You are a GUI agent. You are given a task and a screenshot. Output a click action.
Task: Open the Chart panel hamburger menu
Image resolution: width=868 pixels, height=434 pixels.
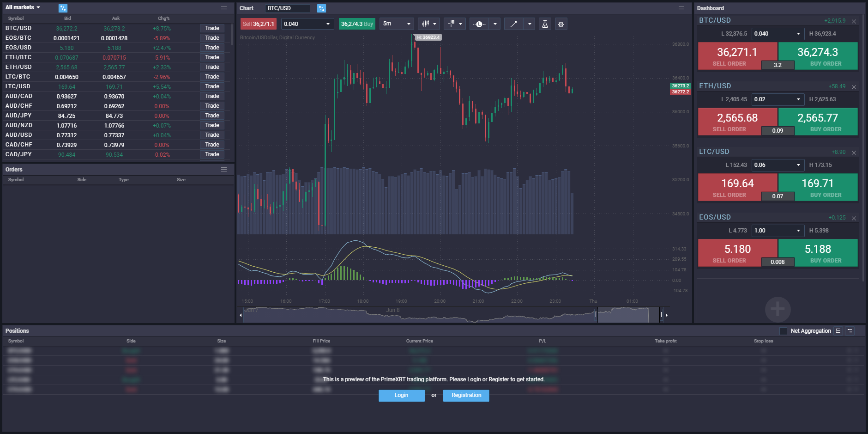pos(681,8)
